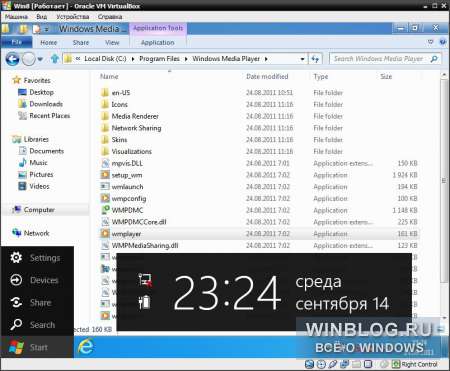The height and width of the screenshot is (371, 450).
Task: Collapse the ribbon with the chevron
Action: [431, 42]
